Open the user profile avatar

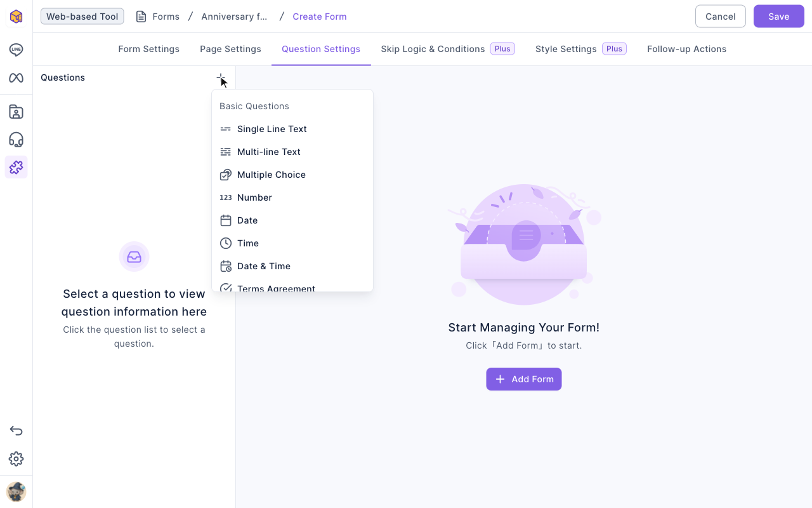pyautogui.click(x=16, y=492)
